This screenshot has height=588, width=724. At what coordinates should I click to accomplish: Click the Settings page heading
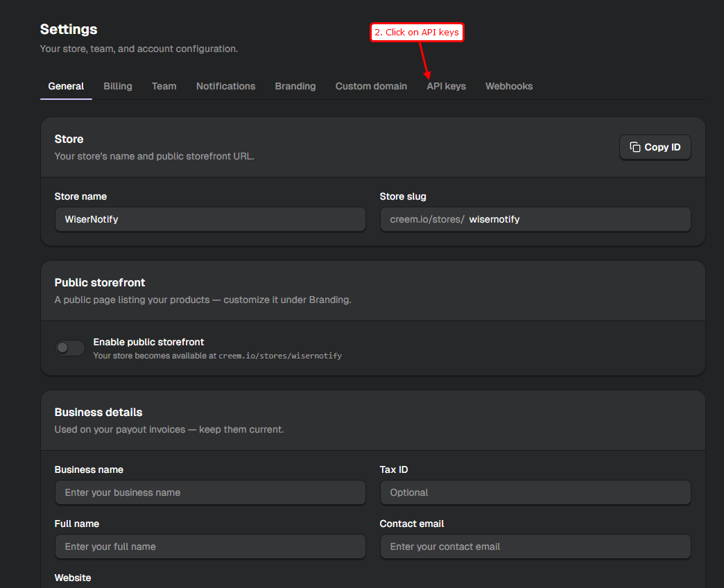click(x=69, y=29)
